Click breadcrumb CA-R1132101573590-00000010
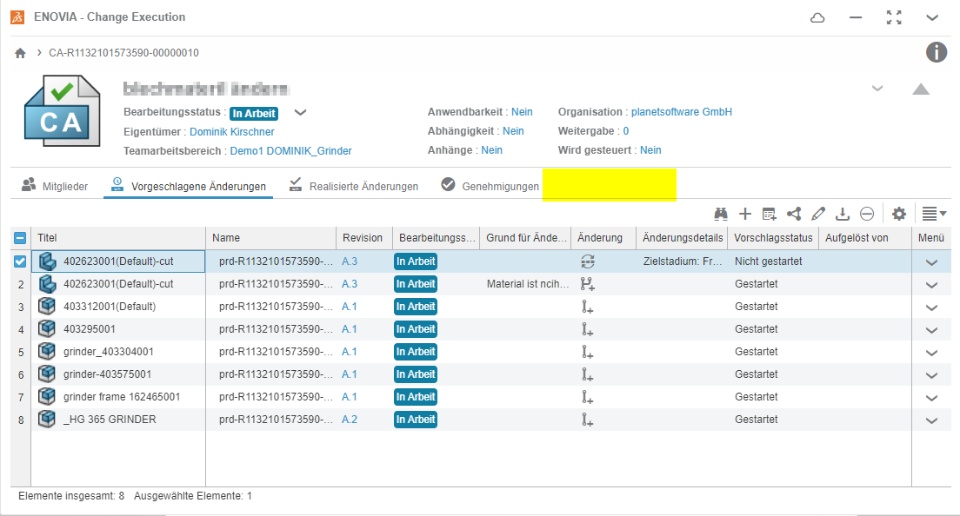This screenshot has height=516, width=960. [x=124, y=53]
